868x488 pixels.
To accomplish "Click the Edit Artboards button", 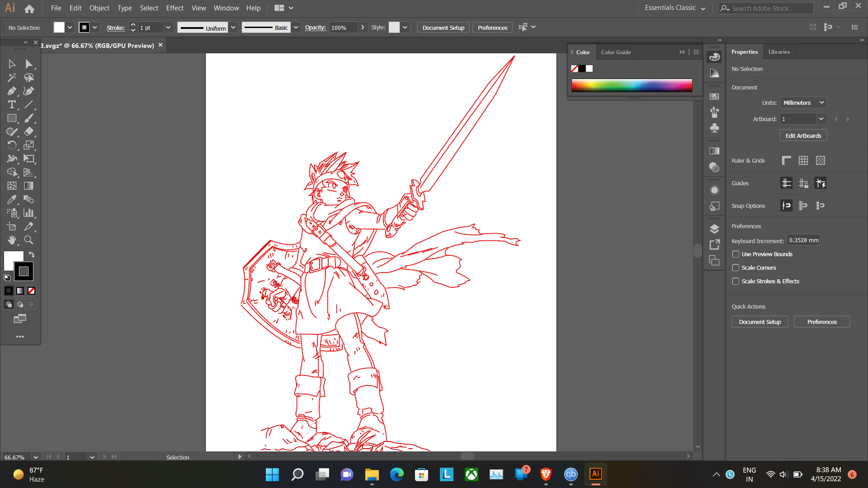I will click(x=803, y=136).
